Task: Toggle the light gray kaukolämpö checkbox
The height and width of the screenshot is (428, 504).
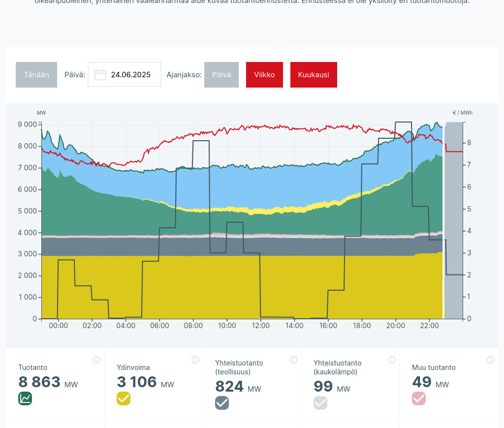Action: click(x=320, y=403)
